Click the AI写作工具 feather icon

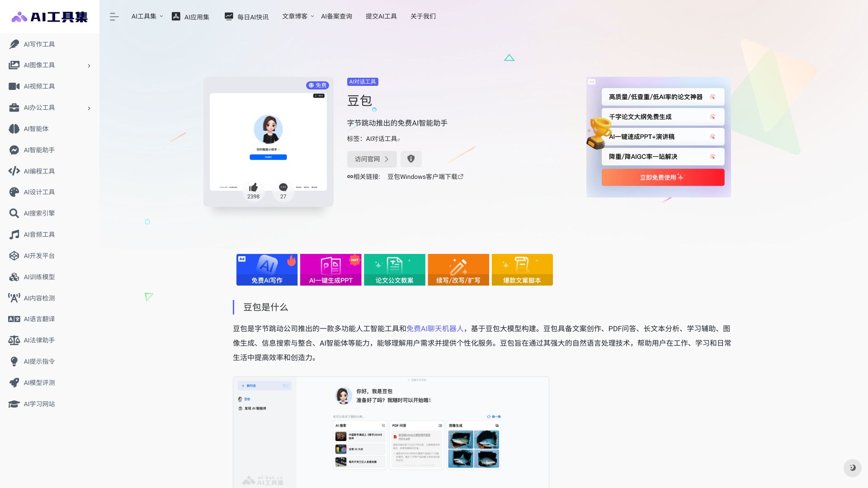point(14,44)
